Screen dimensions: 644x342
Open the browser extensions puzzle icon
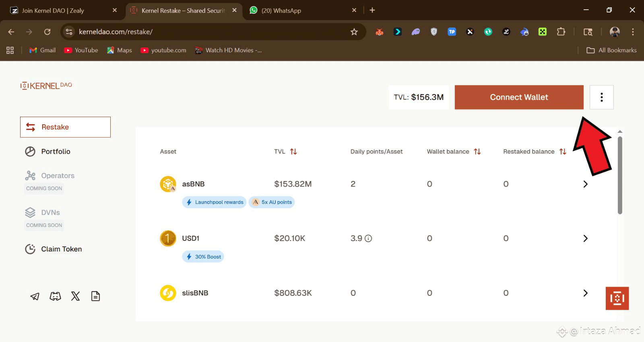[561, 32]
